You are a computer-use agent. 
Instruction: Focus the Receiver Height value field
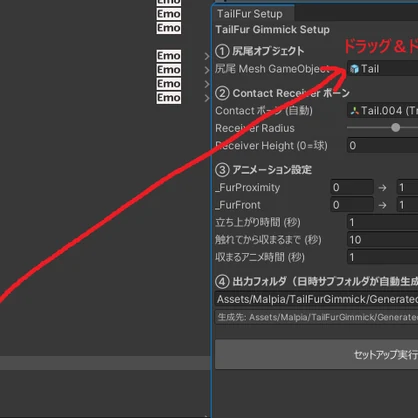click(382, 145)
